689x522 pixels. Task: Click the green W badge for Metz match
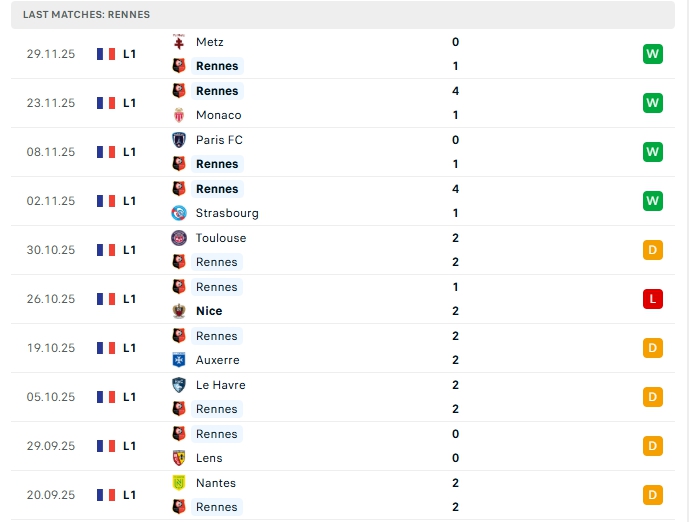[653, 54]
